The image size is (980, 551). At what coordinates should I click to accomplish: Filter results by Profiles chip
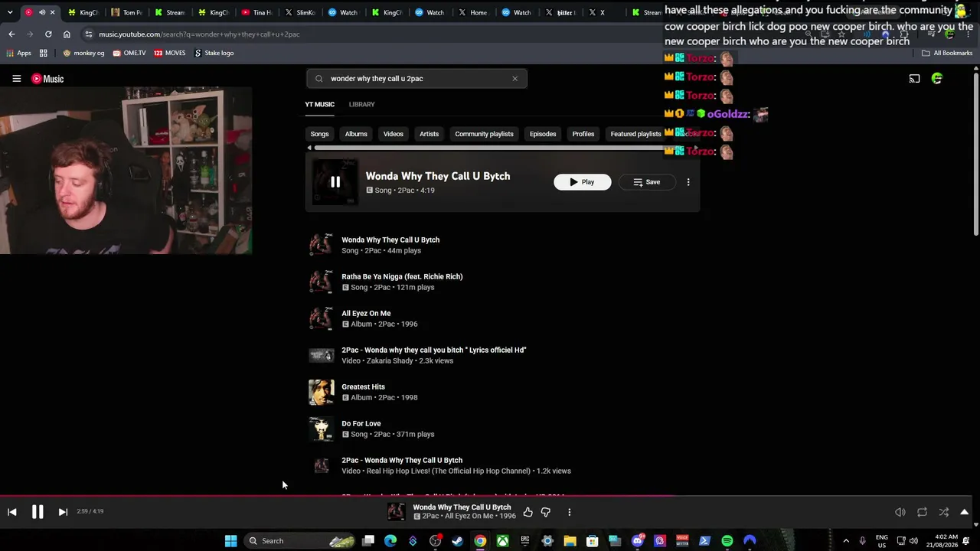pos(583,134)
